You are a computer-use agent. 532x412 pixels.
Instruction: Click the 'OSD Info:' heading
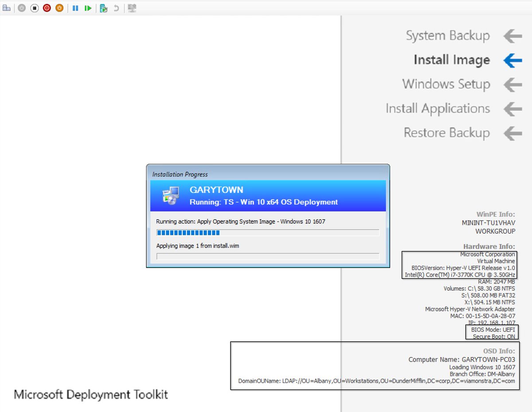point(499,351)
